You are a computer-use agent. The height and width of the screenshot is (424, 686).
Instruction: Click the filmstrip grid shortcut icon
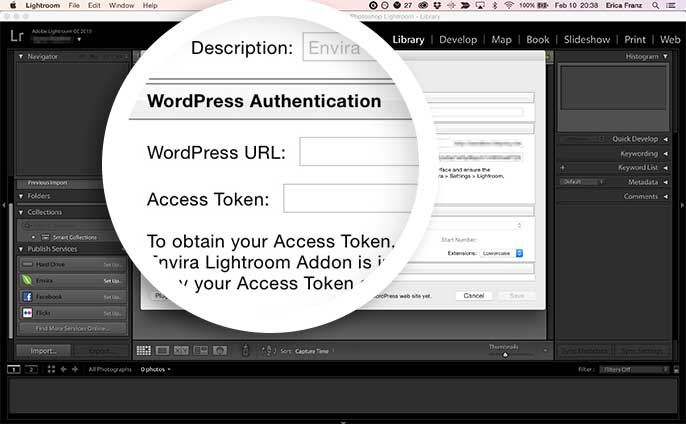pos(51,369)
